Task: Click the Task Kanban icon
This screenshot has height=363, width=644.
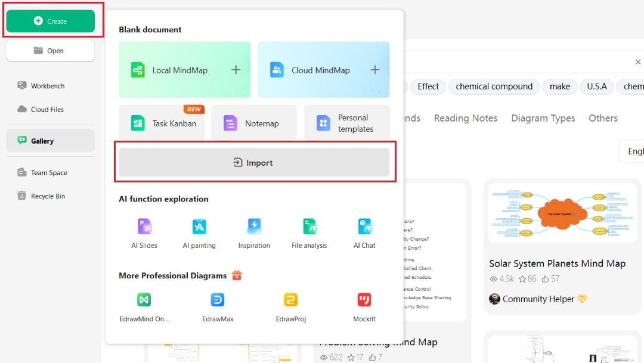Action: point(138,123)
